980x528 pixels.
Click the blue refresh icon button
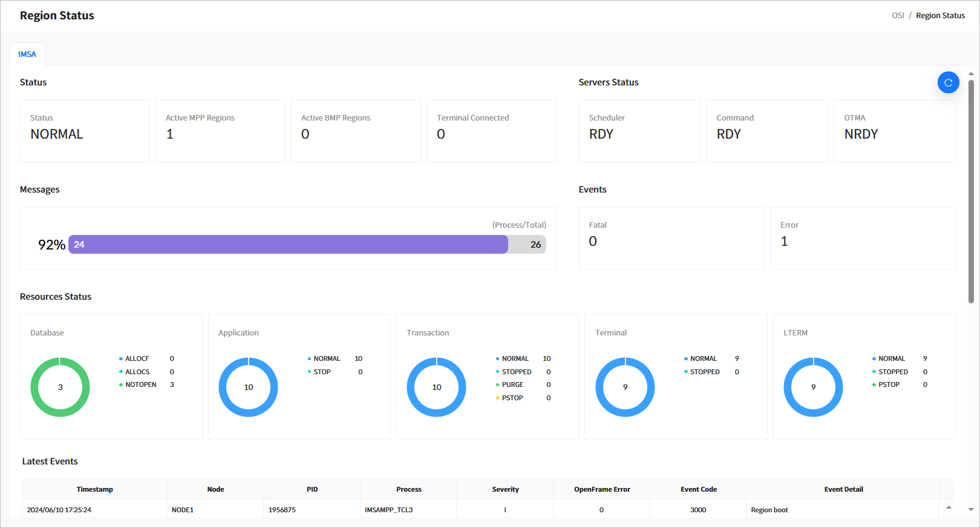click(948, 82)
